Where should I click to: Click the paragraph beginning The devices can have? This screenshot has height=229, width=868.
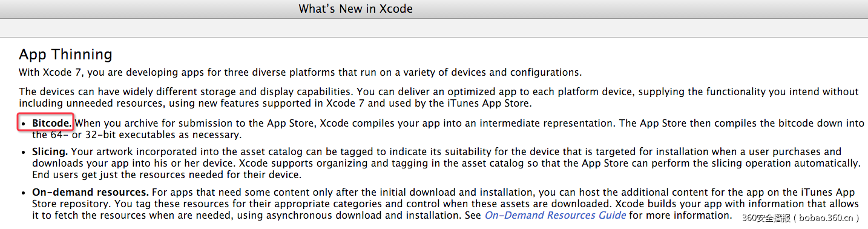pyautogui.click(x=439, y=97)
